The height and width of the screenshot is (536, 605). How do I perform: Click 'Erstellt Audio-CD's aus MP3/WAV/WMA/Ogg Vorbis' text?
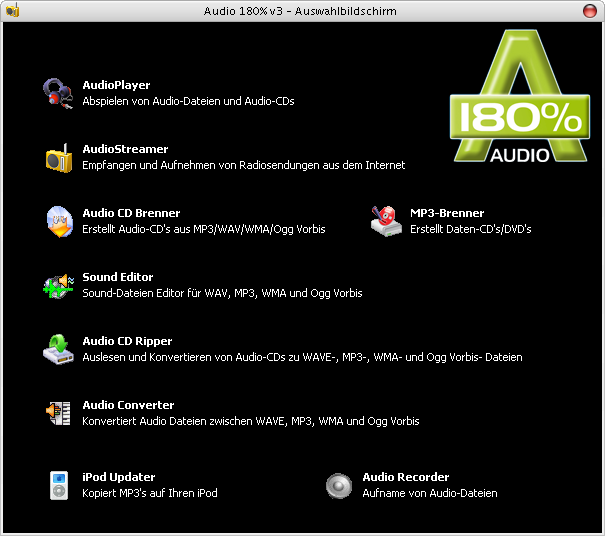pyautogui.click(x=204, y=229)
